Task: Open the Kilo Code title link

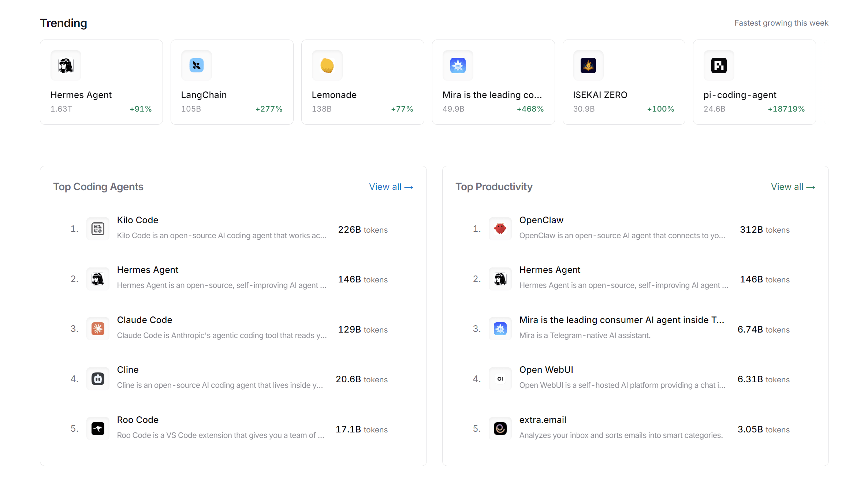Action: pyautogui.click(x=138, y=220)
